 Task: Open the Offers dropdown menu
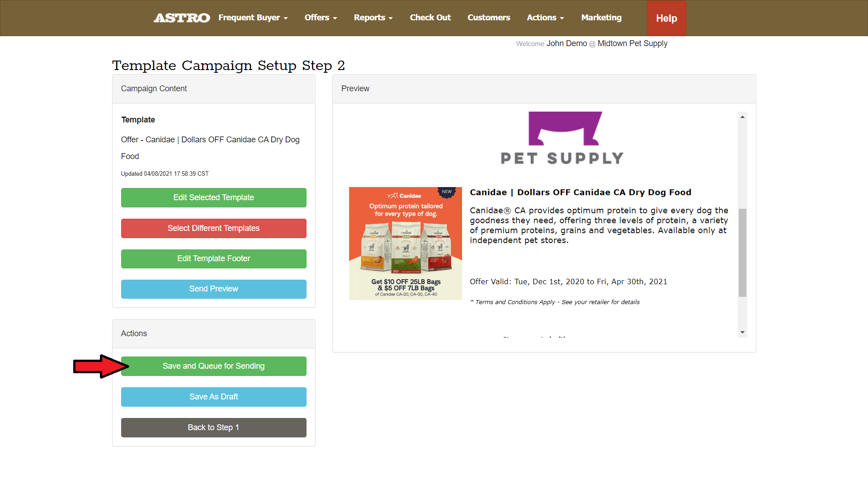[321, 18]
